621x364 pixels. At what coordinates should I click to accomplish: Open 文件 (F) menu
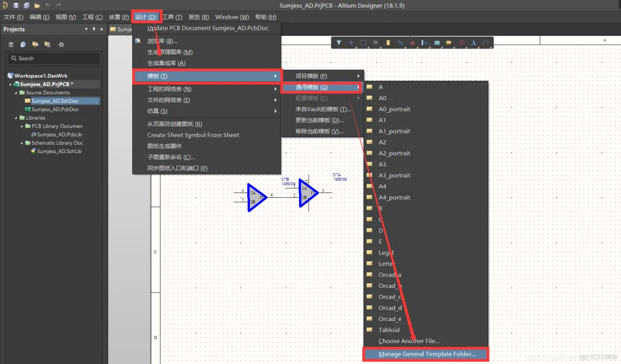click(14, 17)
